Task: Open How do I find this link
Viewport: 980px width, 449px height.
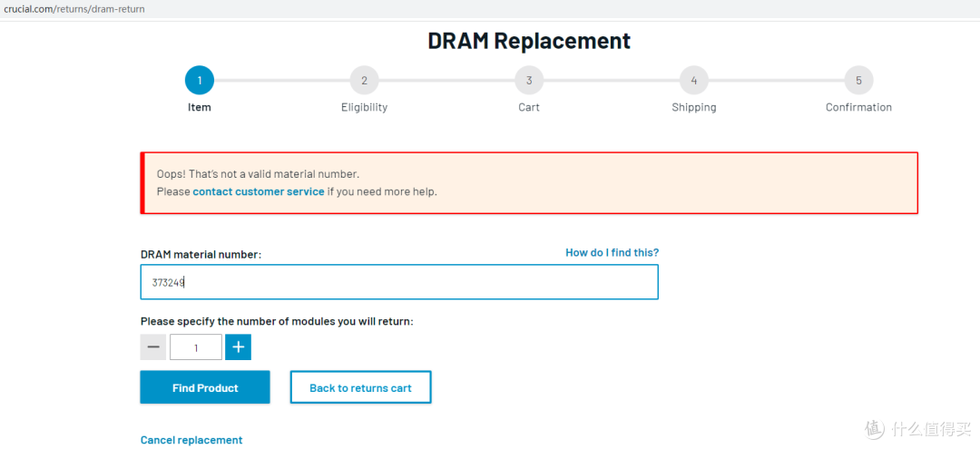Action: (x=612, y=252)
